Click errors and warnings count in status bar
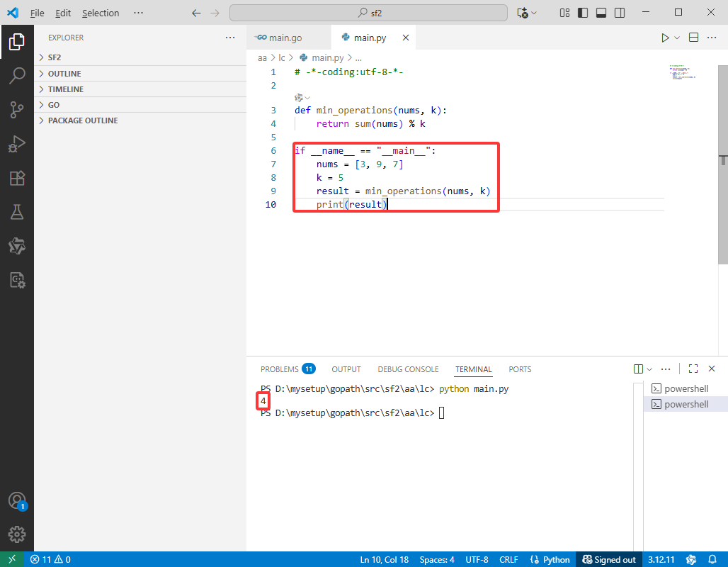The height and width of the screenshot is (567, 728). (50, 560)
